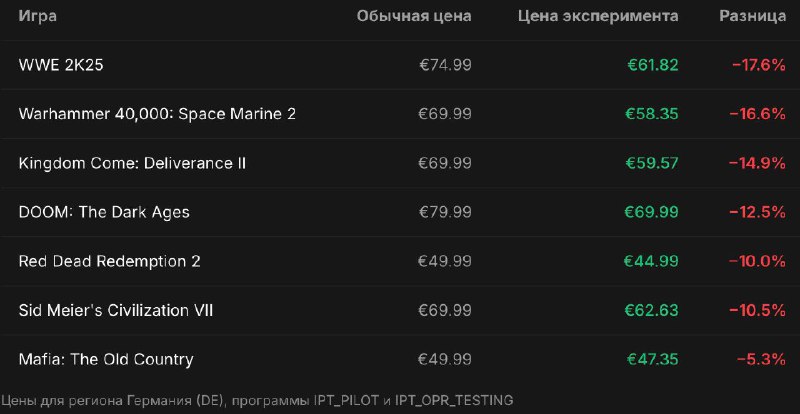The height and width of the screenshot is (414, 800).
Task: Open Mafia: The Old Country entry
Action: [106, 359]
